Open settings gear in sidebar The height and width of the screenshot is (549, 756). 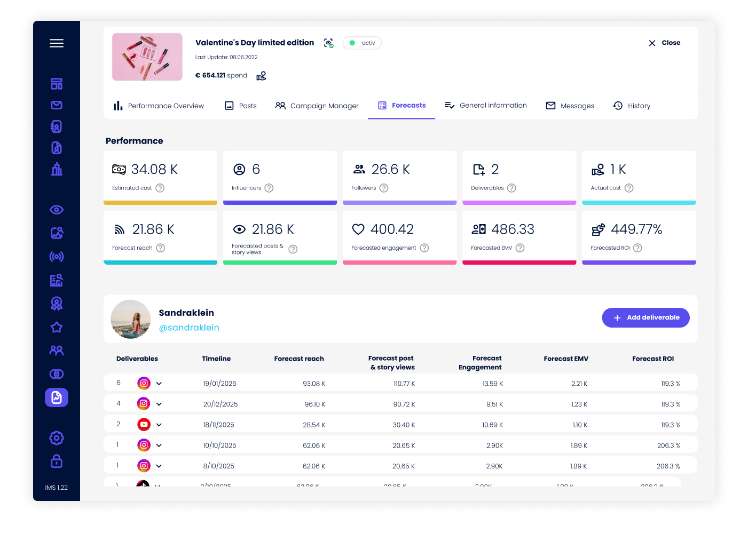57,438
